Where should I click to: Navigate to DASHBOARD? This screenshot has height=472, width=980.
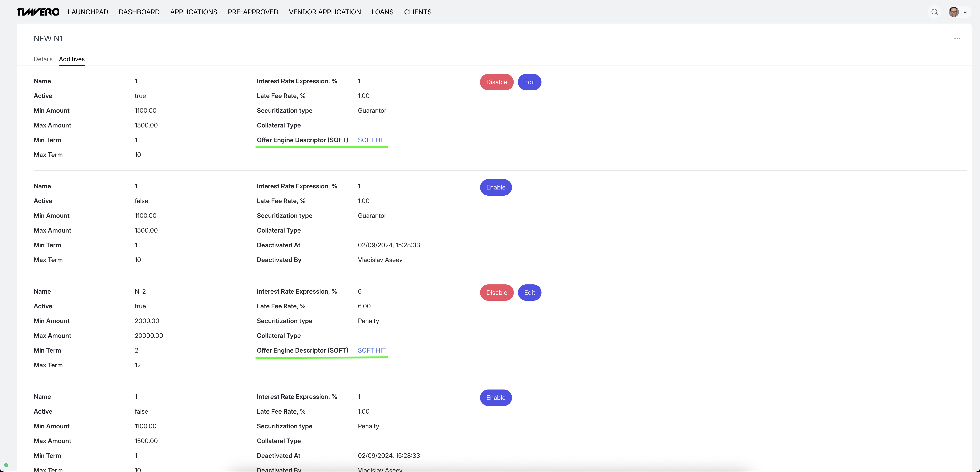pyautogui.click(x=139, y=12)
